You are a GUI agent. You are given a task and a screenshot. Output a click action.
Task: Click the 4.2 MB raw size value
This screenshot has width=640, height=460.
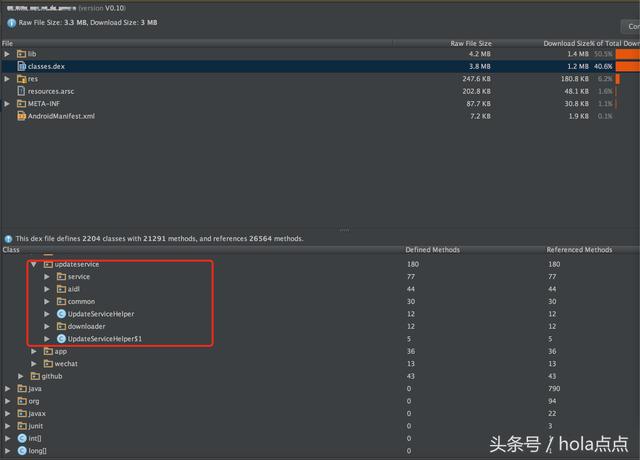click(480, 54)
